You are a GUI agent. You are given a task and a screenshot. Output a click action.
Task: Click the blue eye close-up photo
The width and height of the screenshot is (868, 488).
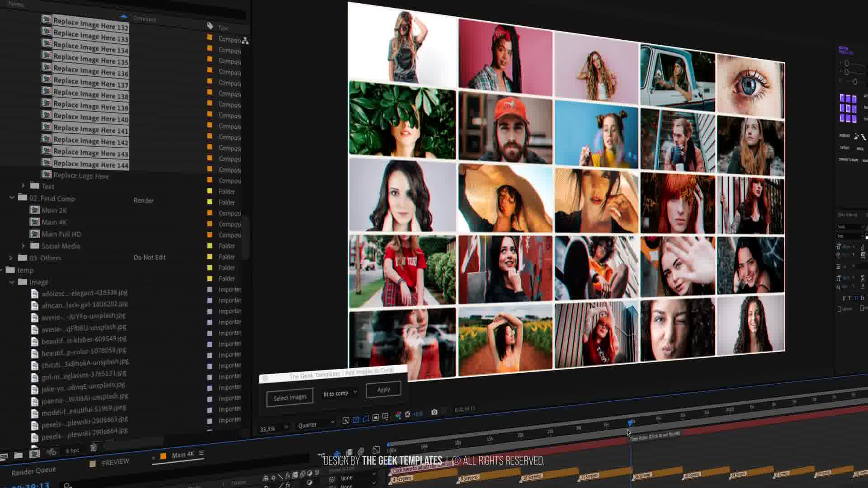[x=750, y=86]
